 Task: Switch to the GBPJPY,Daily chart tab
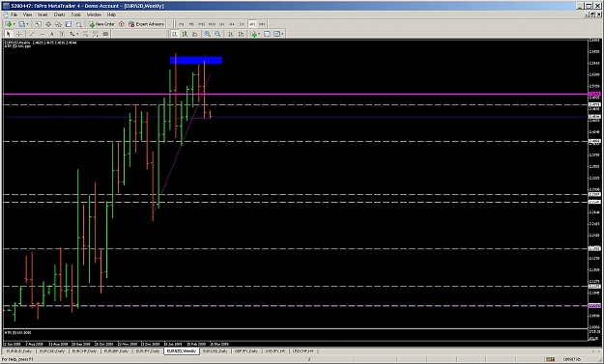tap(246, 351)
